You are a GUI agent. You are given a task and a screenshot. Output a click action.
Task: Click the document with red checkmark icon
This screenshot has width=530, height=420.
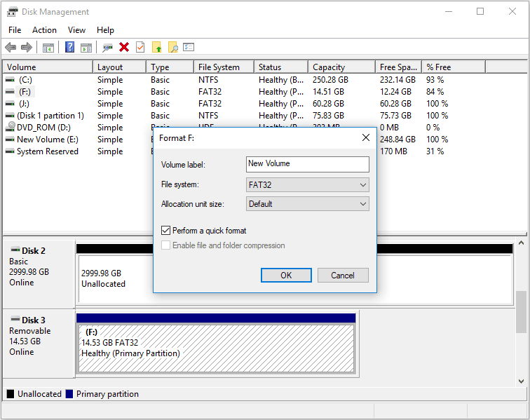140,47
